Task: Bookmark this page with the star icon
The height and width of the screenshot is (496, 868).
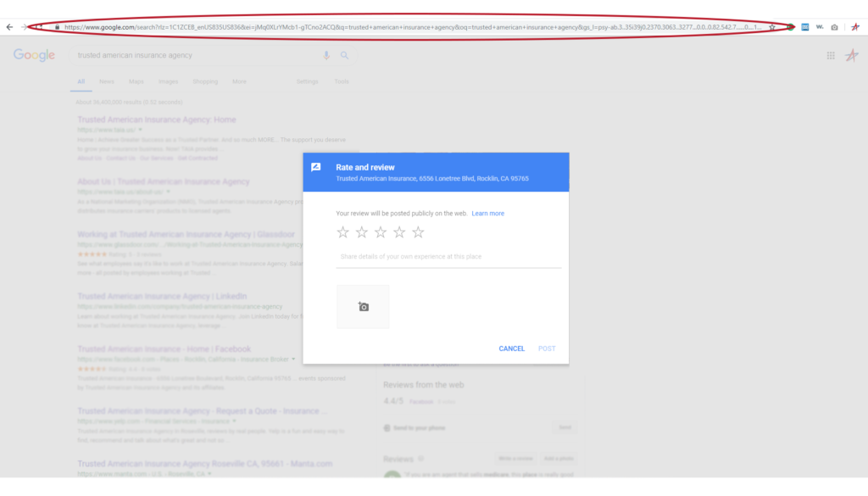Action: pyautogui.click(x=772, y=27)
